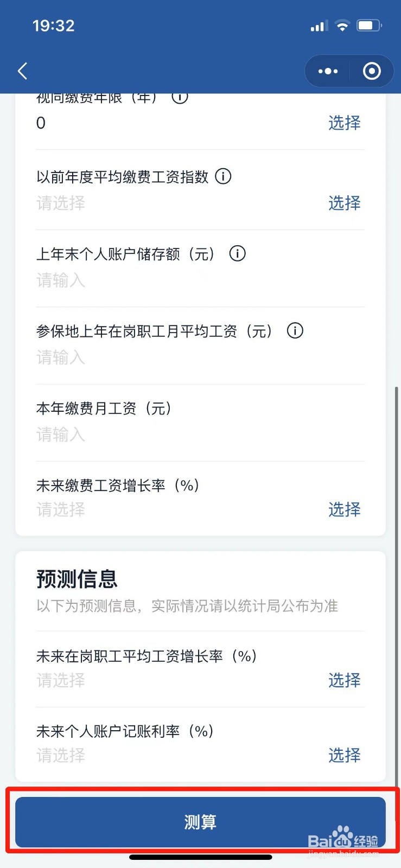401x868 pixels.
Task: Focus the 本年缴费月工资 input field
Action: pos(200,435)
